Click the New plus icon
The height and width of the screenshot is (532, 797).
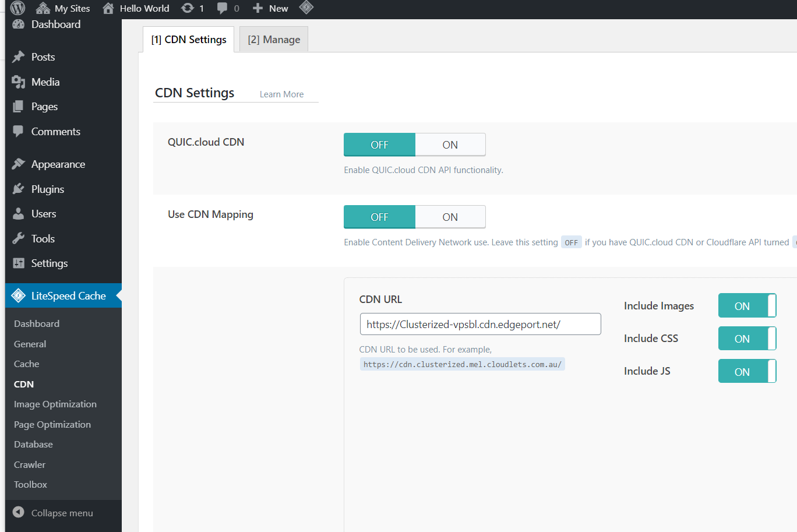[x=258, y=8]
